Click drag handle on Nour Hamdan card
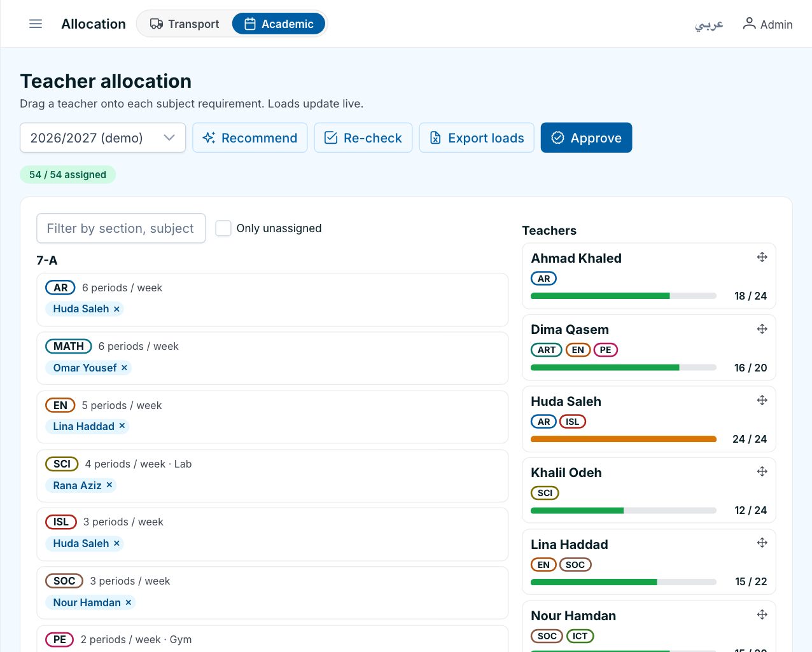 point(762,614)
